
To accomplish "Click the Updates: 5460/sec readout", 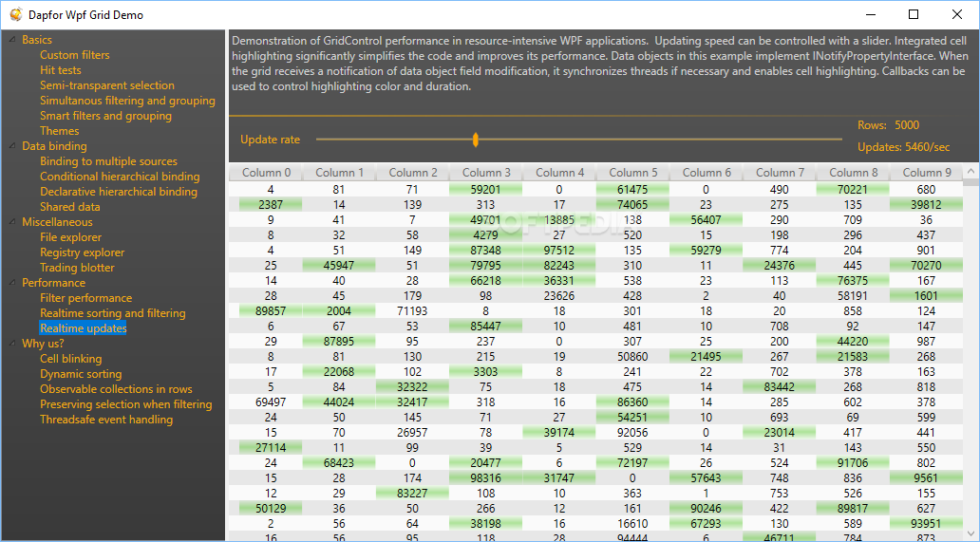I will (904, 147).
